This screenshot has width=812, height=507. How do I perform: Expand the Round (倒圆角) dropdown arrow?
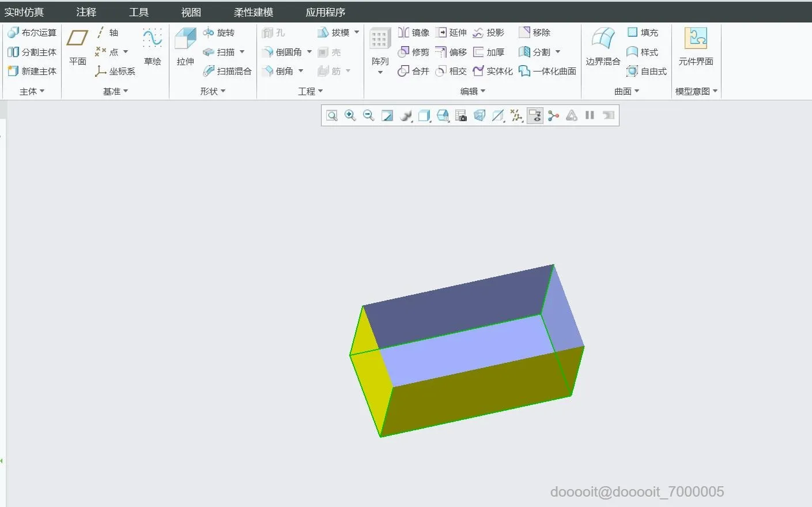(309, 52)
